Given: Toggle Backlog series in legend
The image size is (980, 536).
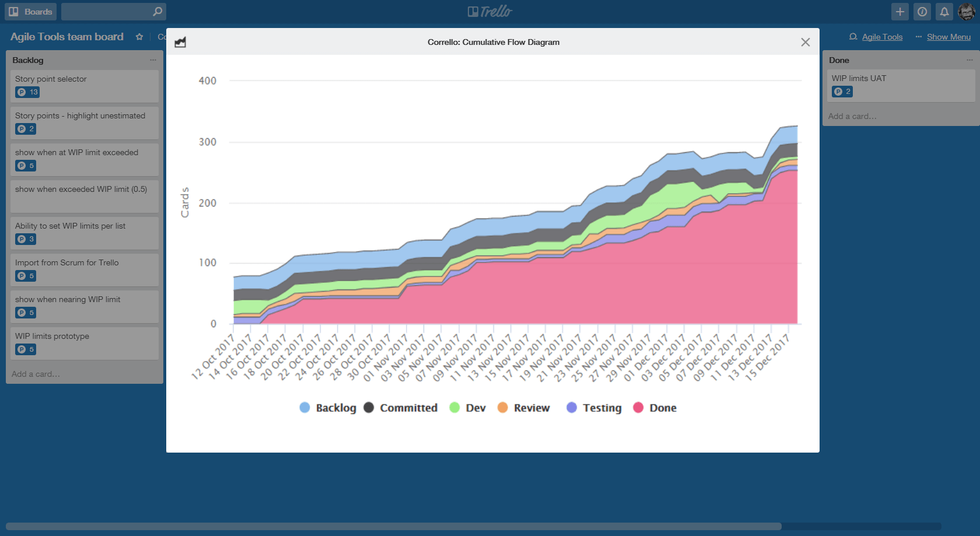Looking at the screenshot, I should click(x=328, y=408).
